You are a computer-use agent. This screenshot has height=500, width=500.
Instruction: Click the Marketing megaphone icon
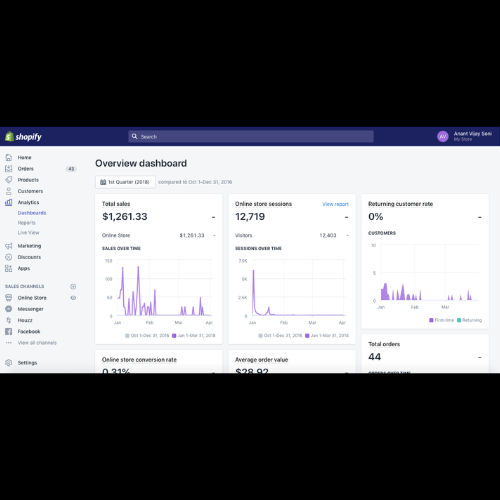9,246
